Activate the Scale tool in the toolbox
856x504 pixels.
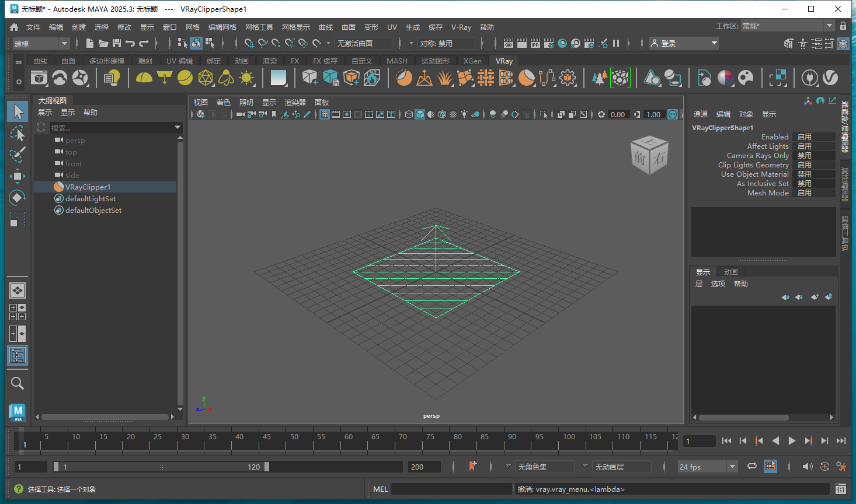pyautogui.click(x=17, y=219)
